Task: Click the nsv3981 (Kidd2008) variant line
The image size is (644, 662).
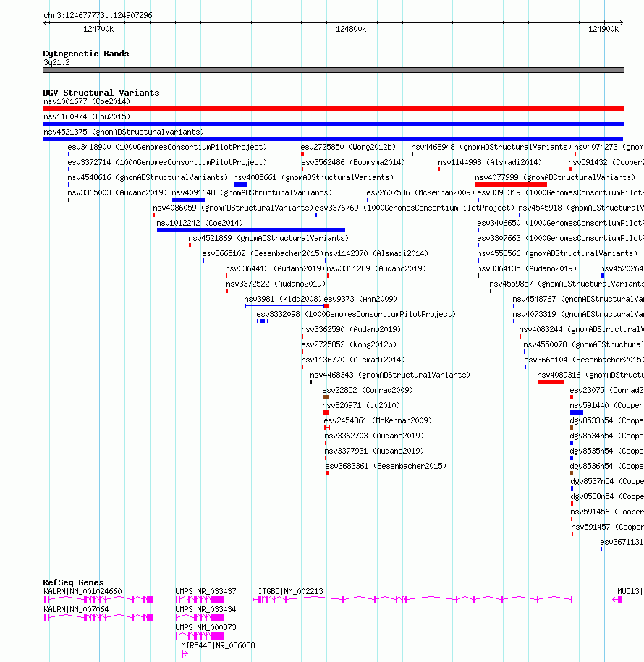Action: (x=284, y=305)
